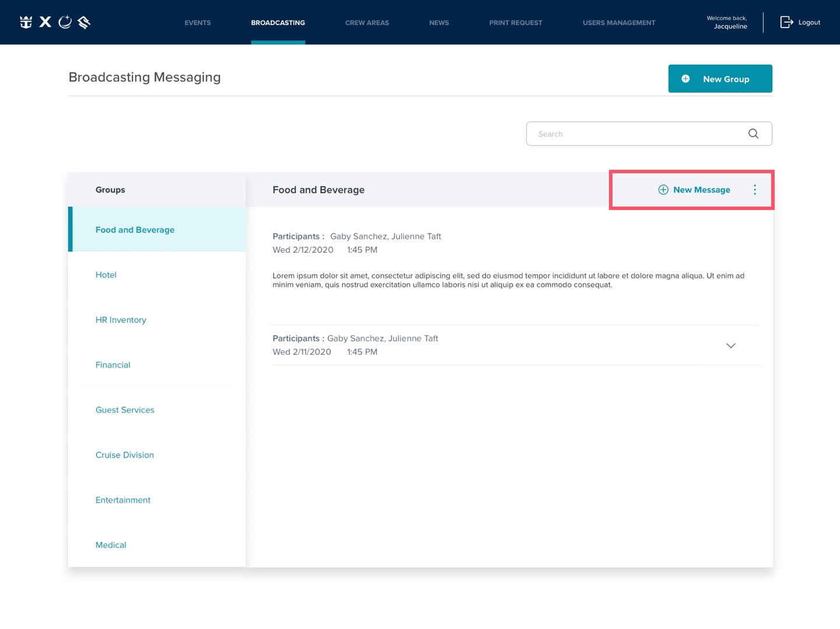
Task: Switch to Crew Areas tab
Action: 367,23
